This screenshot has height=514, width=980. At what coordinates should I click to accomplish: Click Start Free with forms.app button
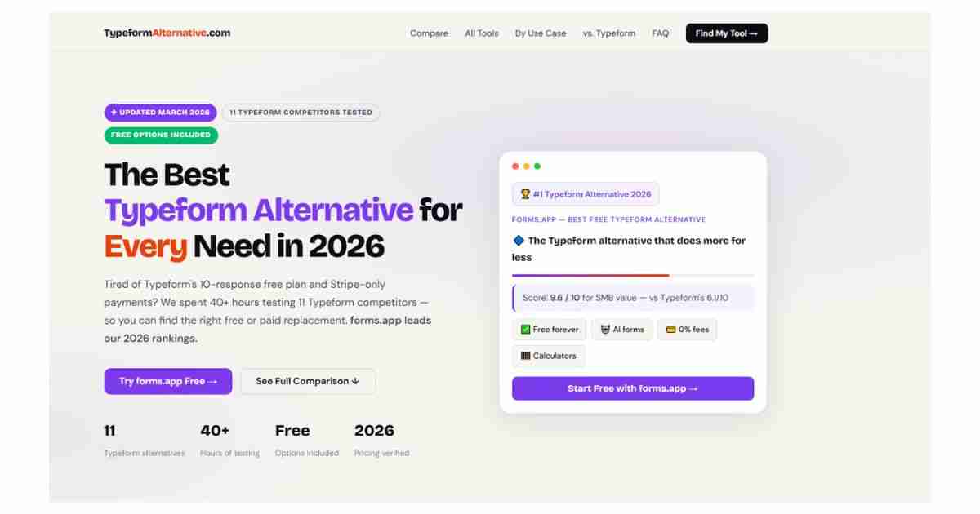[633, 388]
